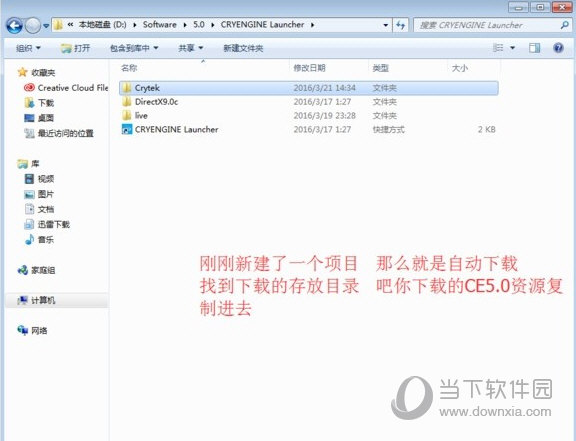Sort by the 类型 column header

point(381,68)
